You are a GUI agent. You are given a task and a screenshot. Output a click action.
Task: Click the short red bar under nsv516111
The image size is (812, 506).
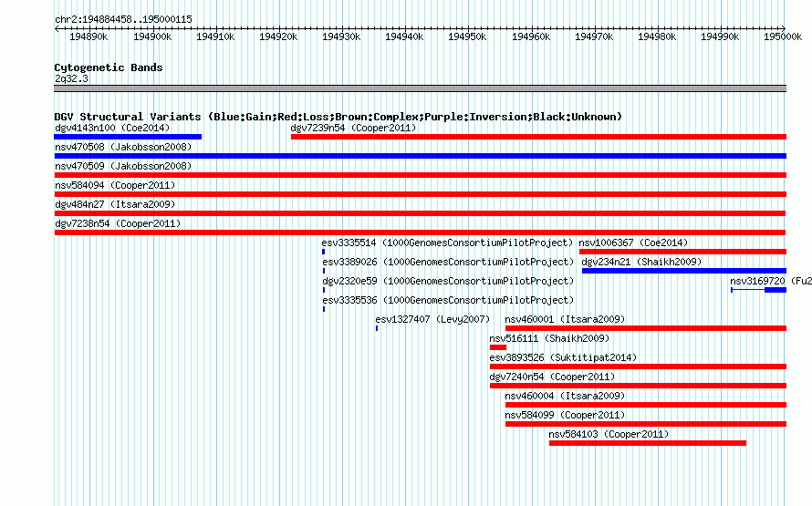coord(497,347)
